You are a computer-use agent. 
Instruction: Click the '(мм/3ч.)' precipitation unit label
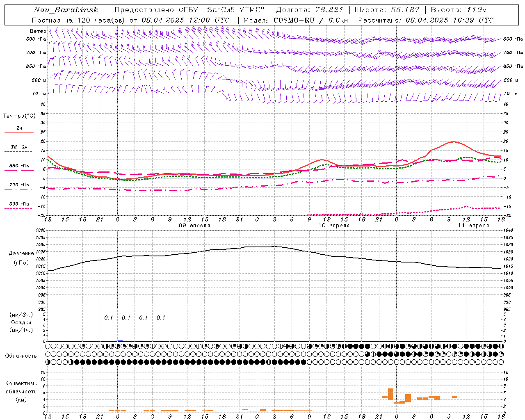click(x=21, y=315)
